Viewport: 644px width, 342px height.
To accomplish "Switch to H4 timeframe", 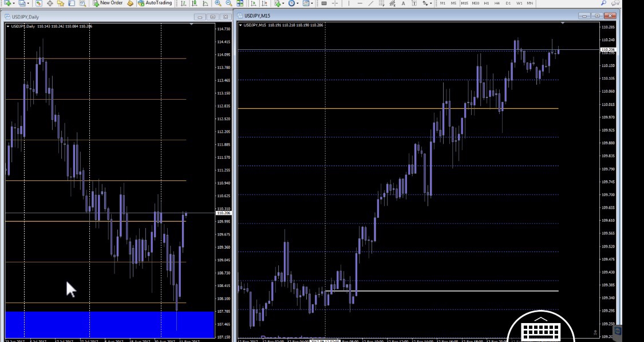I will (x=497, y=3).
